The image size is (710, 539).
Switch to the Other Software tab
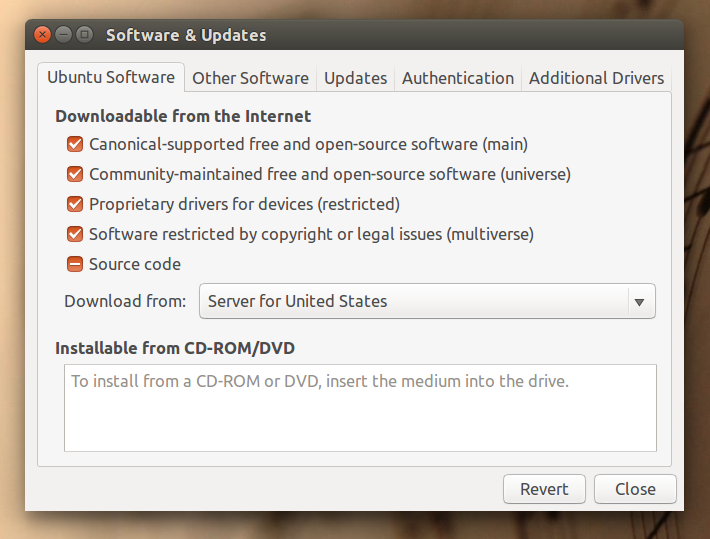point(250,78)
